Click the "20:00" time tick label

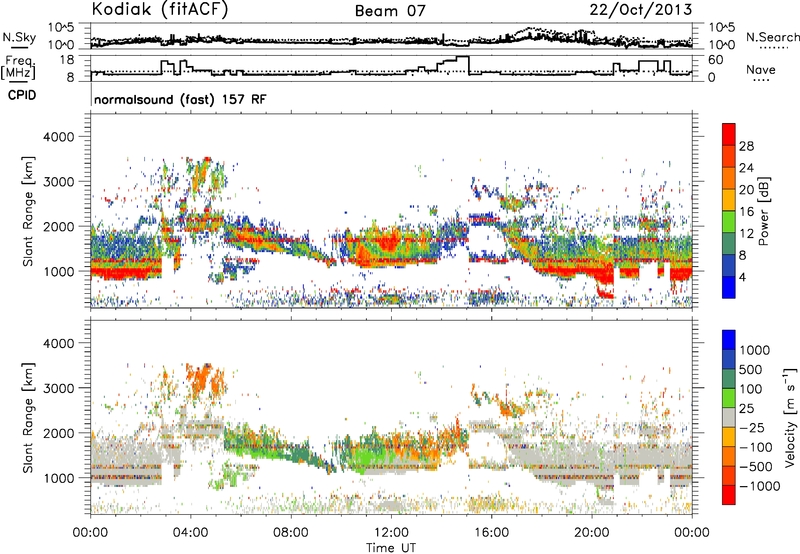(x=592, y=533)
